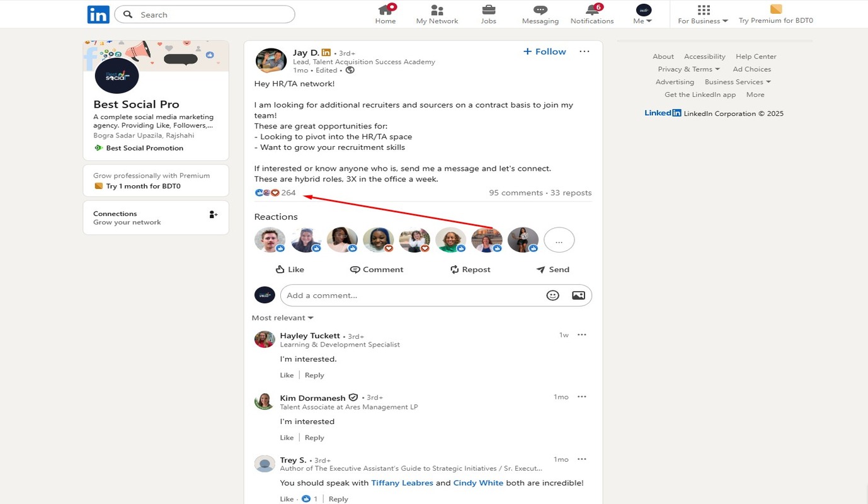Show more reactions with the ellipsis circle
868x504 pixels.
pyautogui.click(x=559, y=240)
